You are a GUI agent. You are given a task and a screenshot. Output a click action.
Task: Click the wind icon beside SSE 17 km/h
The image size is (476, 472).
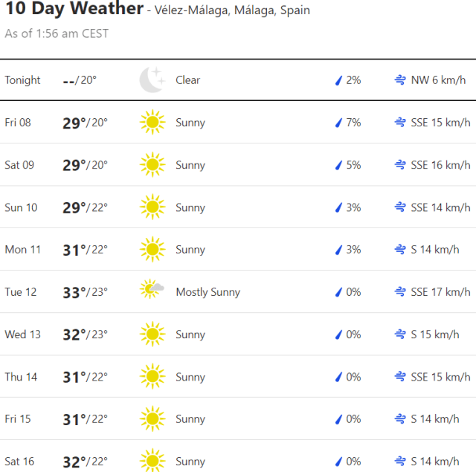point(400,292)
